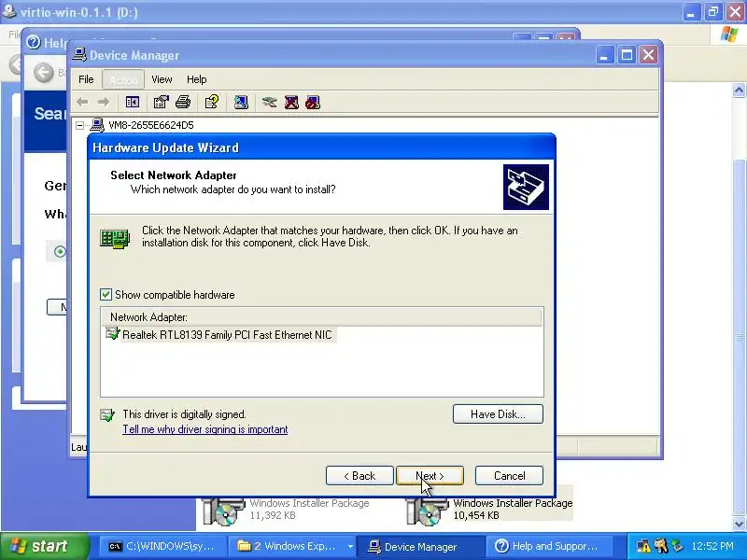Screen dimensions: 747x560
Task: Click the first Windows Installer Package file icon
Action: (x=223, y=510)
